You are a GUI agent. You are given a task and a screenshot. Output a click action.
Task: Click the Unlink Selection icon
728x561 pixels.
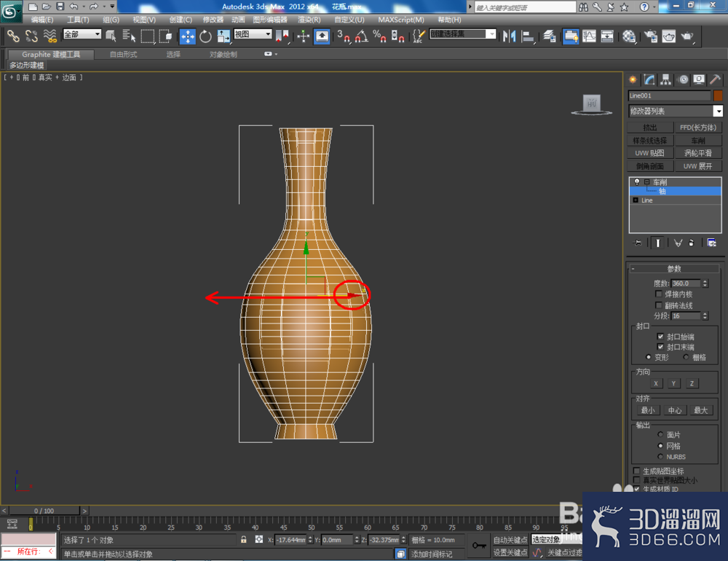pos(31,36)
